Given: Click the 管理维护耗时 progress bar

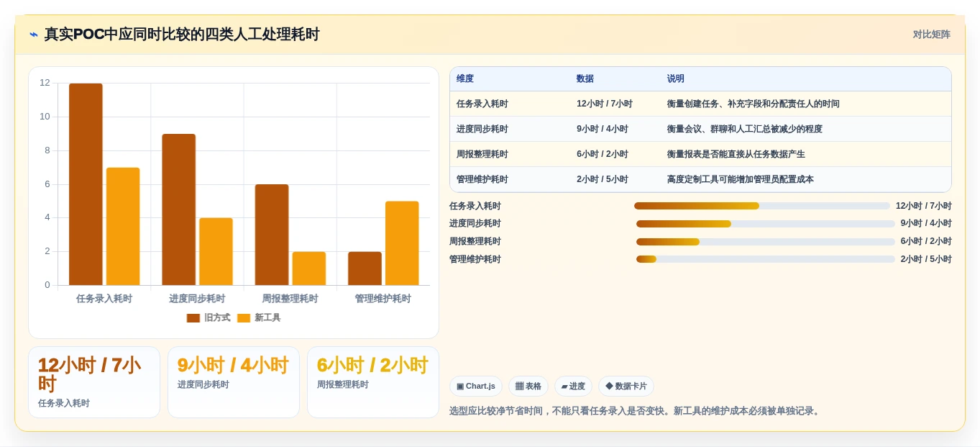Looking at the screenshot, I should [x=766, y=259].
